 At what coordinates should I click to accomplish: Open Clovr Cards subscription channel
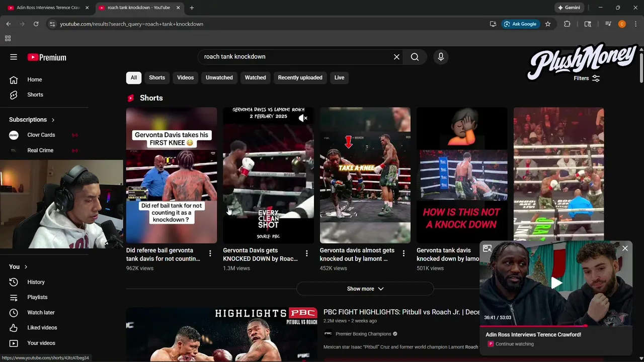click(41, 135)
